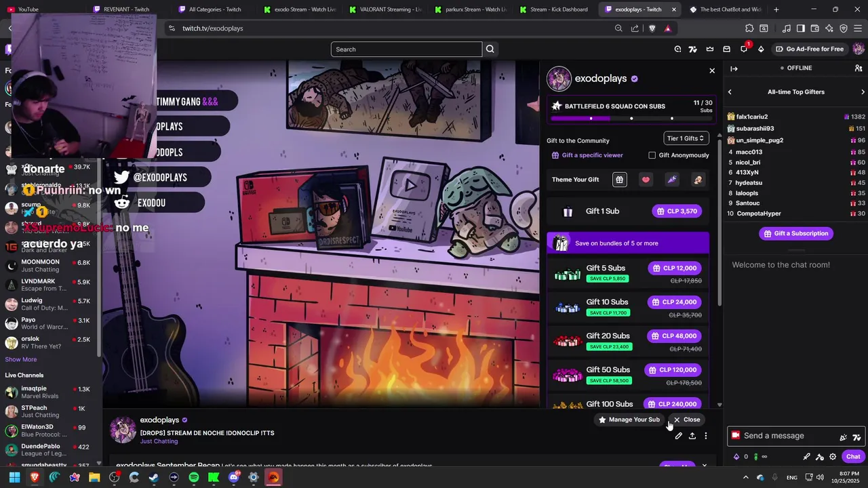Check the Gift Anonymously checkbox
This screenshot has width=868, height=488.
coord(652,155)
